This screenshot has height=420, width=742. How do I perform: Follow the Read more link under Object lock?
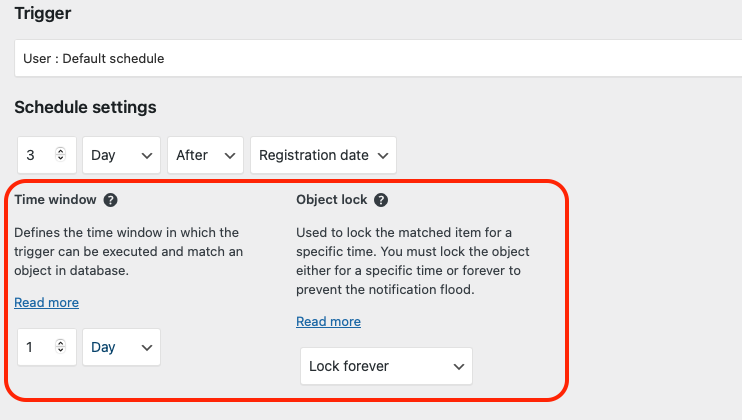click(328, 322)
